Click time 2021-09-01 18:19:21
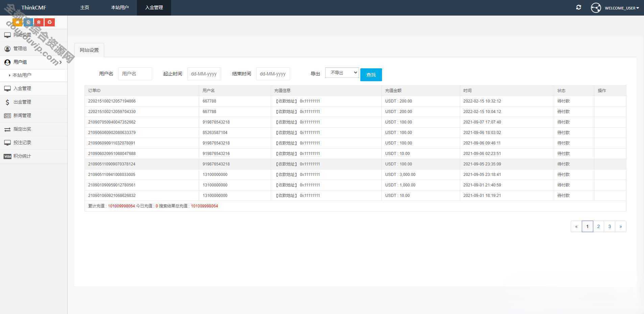This screenshot has height=314, width=644. tap(482, 196)
